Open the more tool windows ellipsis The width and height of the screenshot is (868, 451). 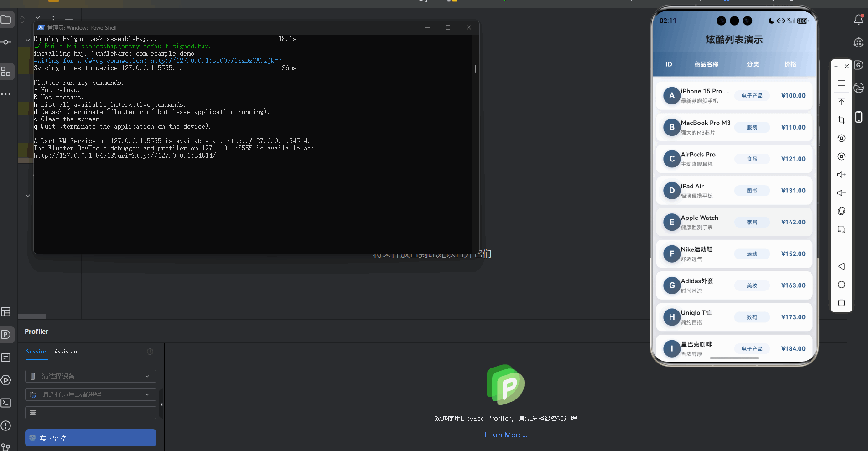click(6, 94)
